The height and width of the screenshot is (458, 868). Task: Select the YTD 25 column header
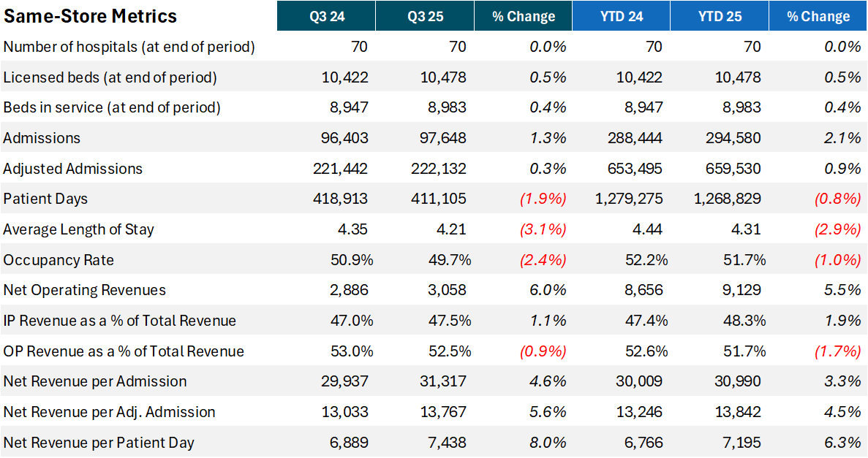tap(719, 16)
